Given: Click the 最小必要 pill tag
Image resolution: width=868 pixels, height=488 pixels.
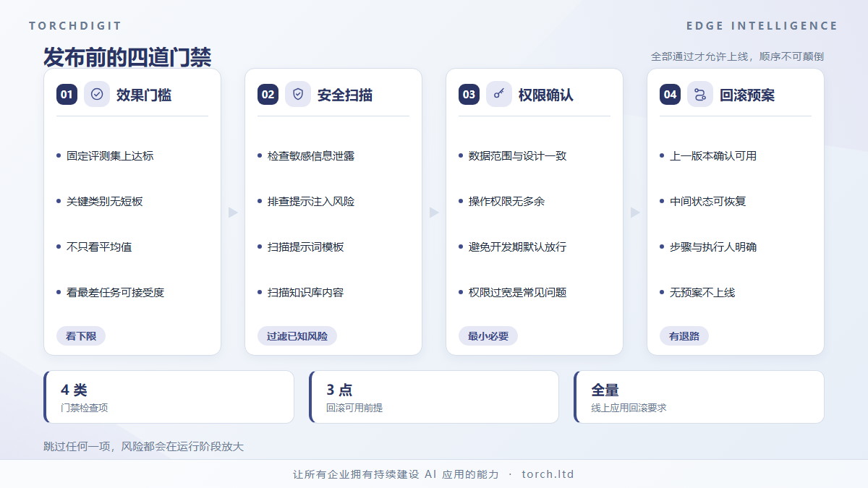Looking at the screenshot, I should tap(488, 336).
